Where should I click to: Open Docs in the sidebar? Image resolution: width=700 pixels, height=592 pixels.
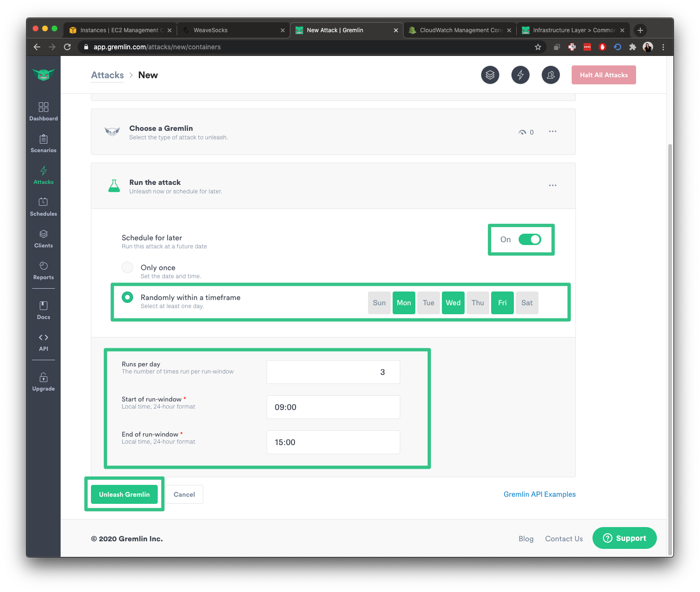(44, 310)
